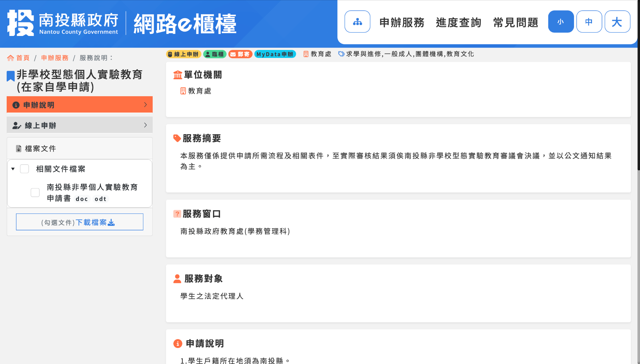Open the 常見問題 menu item
Viewport: 640px width, 364px height.
515,23
